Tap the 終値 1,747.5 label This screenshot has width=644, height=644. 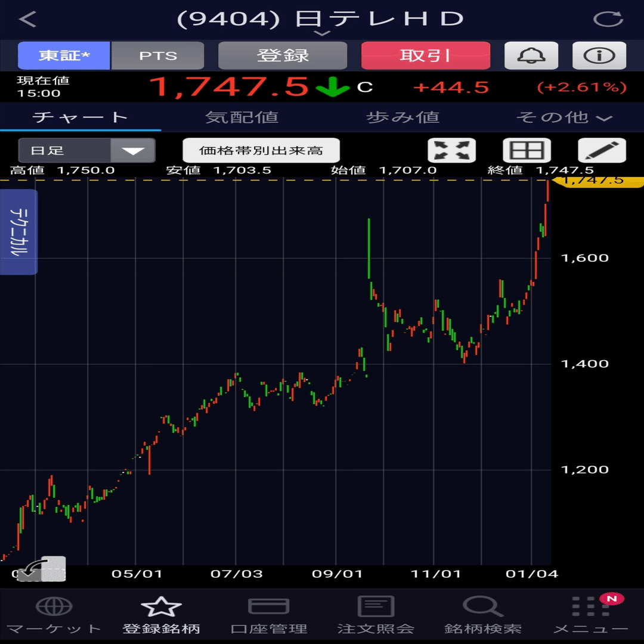[540, 170]
